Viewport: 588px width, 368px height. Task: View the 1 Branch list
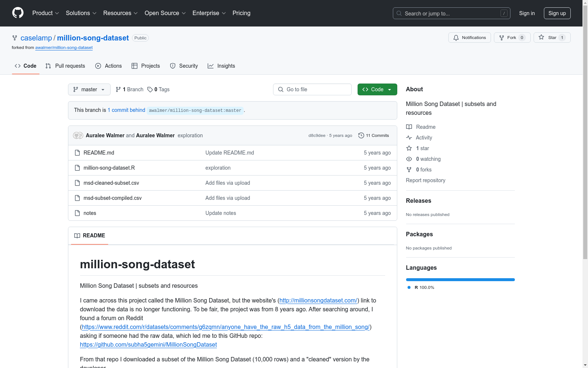129,89
